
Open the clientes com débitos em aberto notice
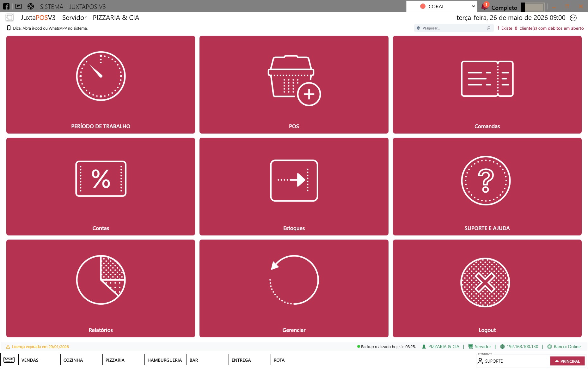pos(541,28)
